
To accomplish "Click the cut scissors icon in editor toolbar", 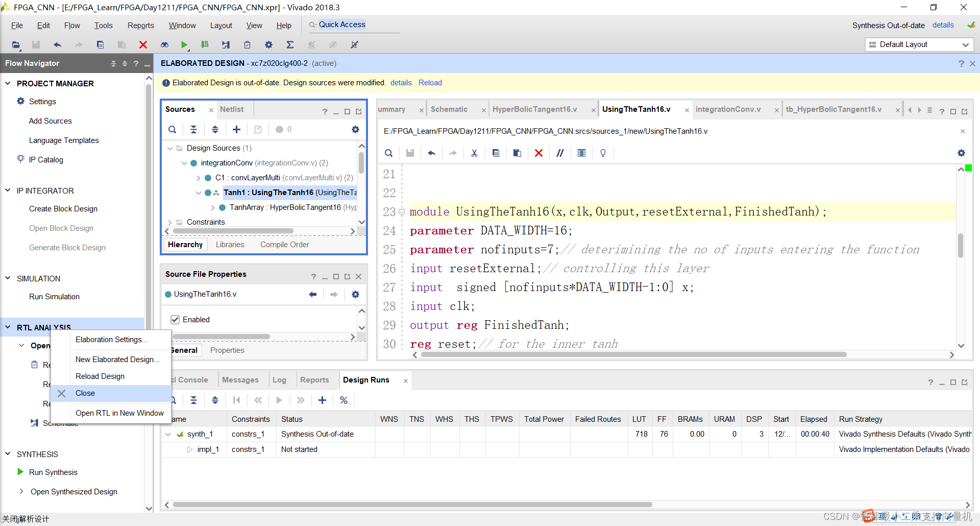I will coord(474,153).
